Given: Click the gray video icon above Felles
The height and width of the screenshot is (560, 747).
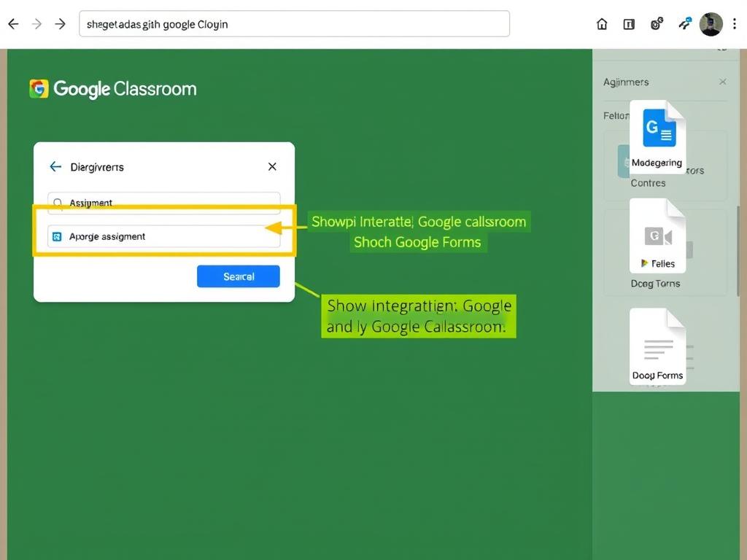Looking at the screenshot, I should pyautogui.click(x=659, y=236).
